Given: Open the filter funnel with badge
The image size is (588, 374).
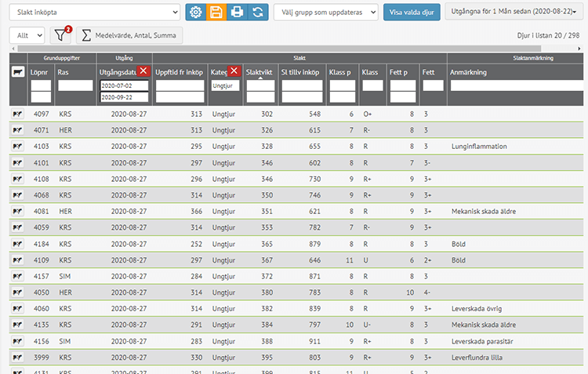Looking at the screenshot, I should (60, 35).
